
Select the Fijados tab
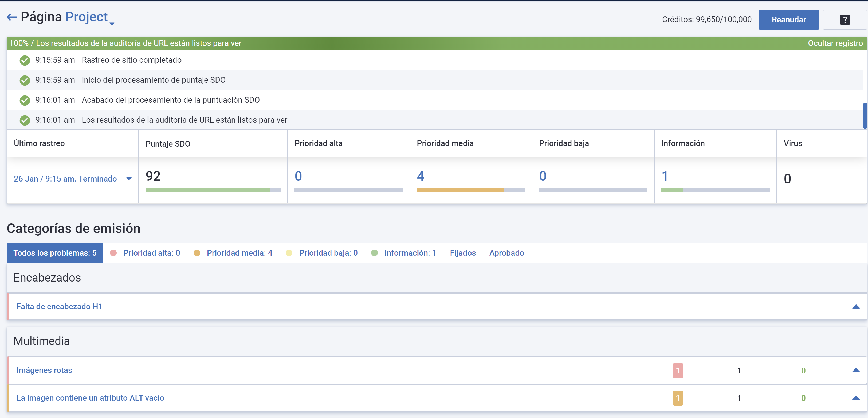click(463, 253)
